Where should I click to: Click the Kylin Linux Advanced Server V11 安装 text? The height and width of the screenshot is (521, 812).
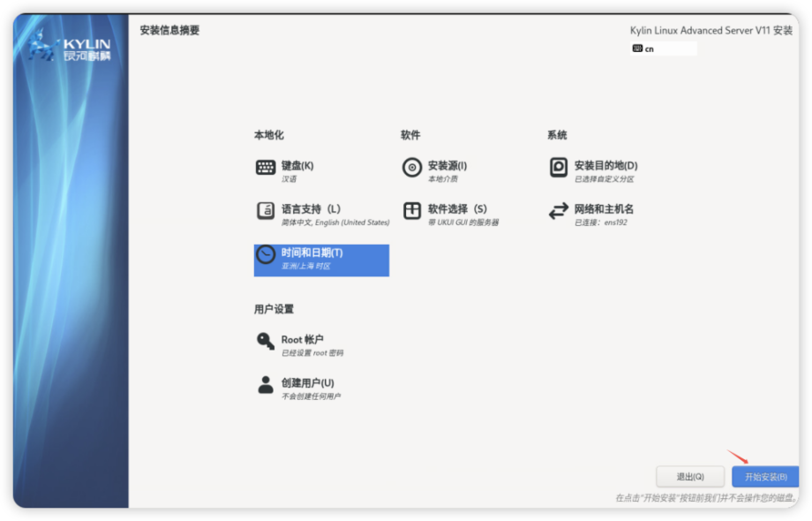point(711,31)
